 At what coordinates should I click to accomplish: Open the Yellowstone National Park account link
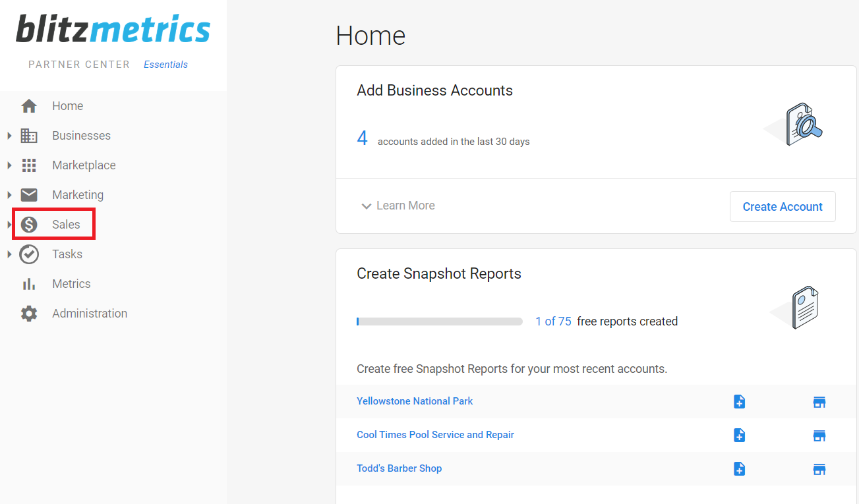click(415, 401)
